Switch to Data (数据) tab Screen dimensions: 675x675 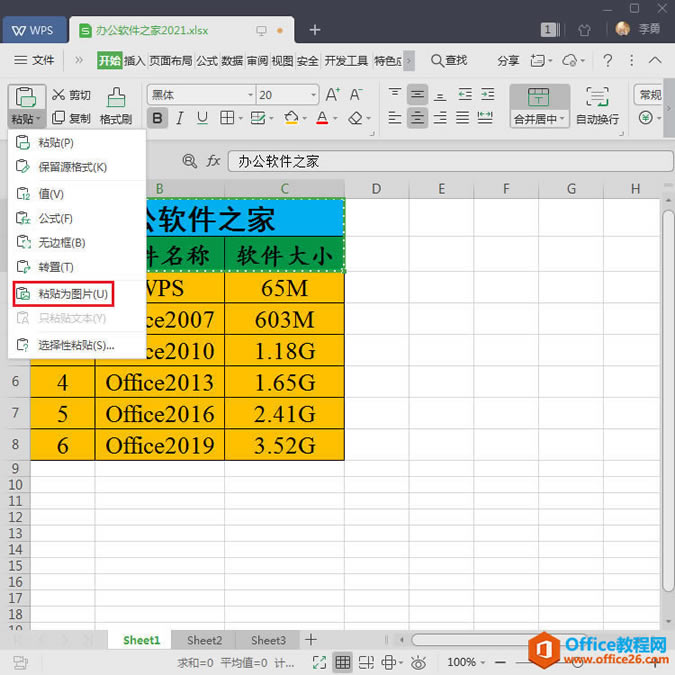pos(232,61)
